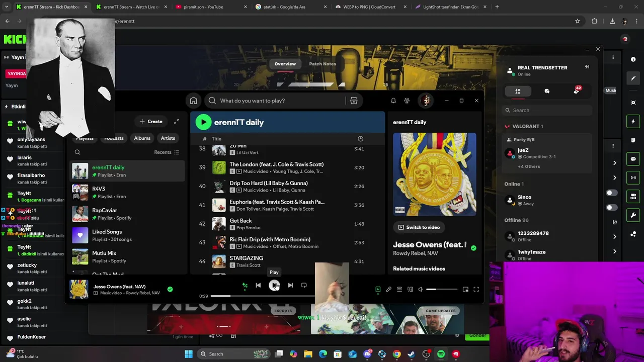Open Discord from the taskbar
The image size is (644, 362).
click(x=367, y=354)
